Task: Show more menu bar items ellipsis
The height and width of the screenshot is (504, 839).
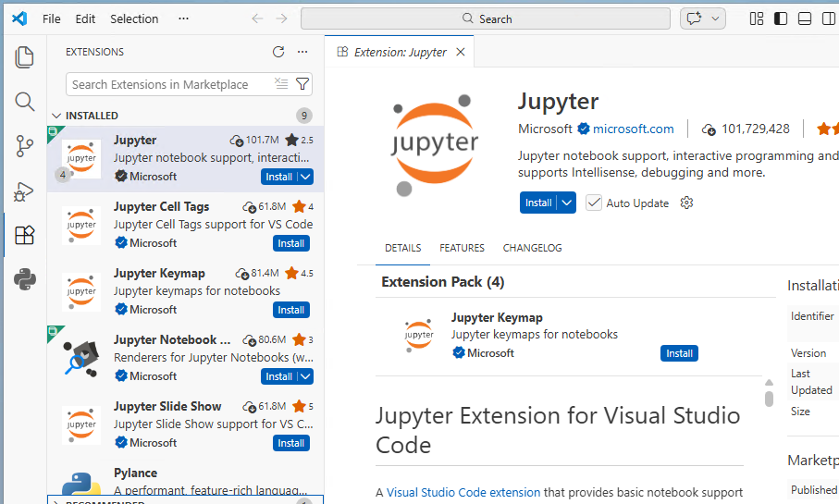Action: [183, 18]
